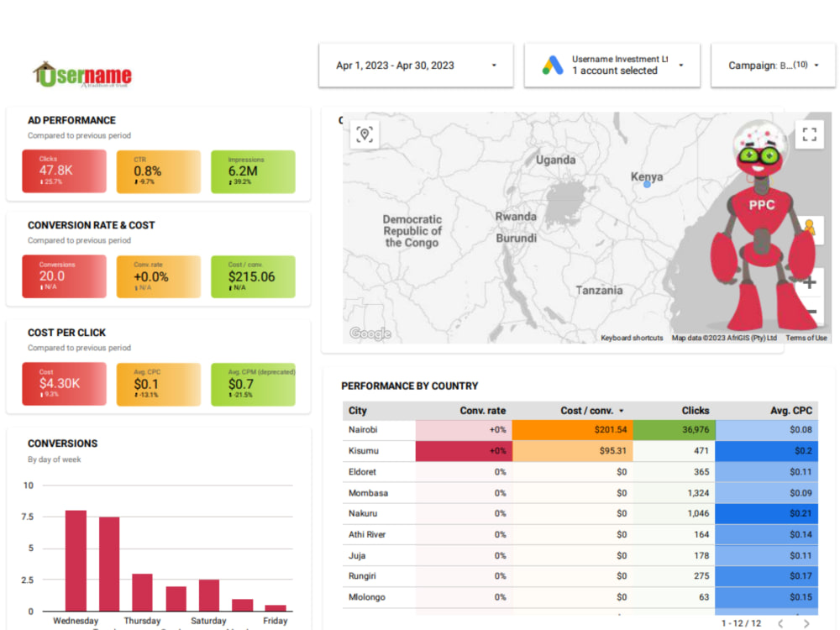This screenshot has width=840, height=630.
Task: Click the 1 - 12 / 12 pagination text
Action: coord(741,623)
